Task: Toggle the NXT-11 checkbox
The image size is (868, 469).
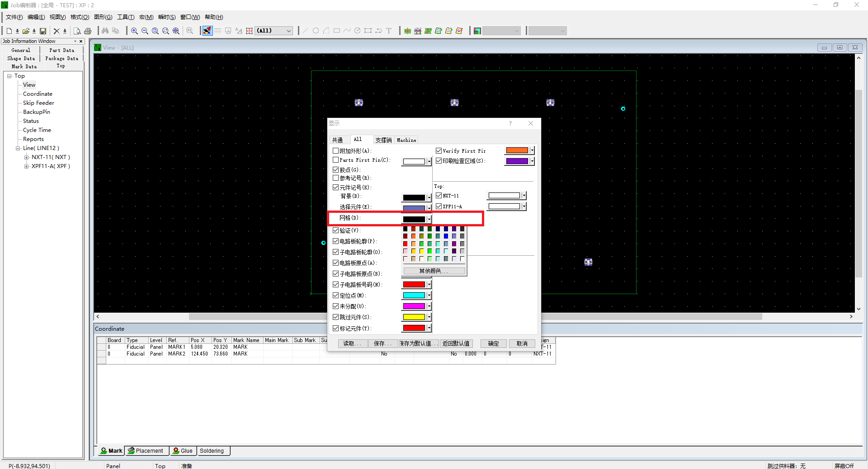Action: pos(439,196)
